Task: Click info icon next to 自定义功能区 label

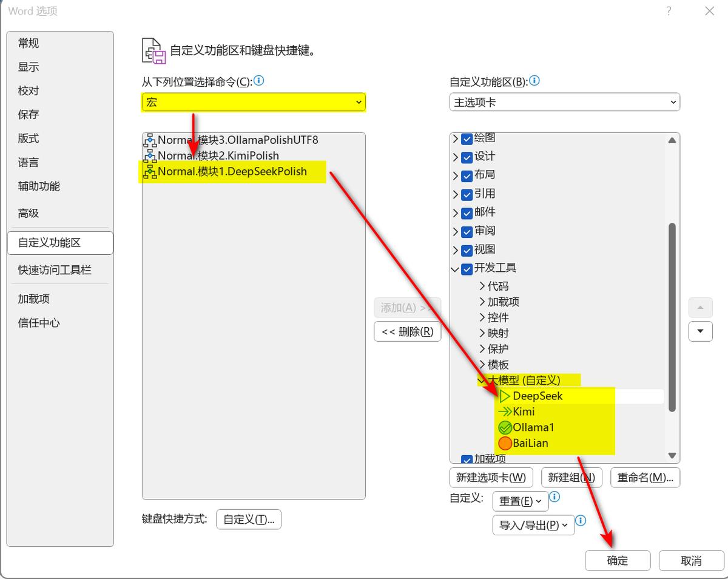Action: point(534,81)
